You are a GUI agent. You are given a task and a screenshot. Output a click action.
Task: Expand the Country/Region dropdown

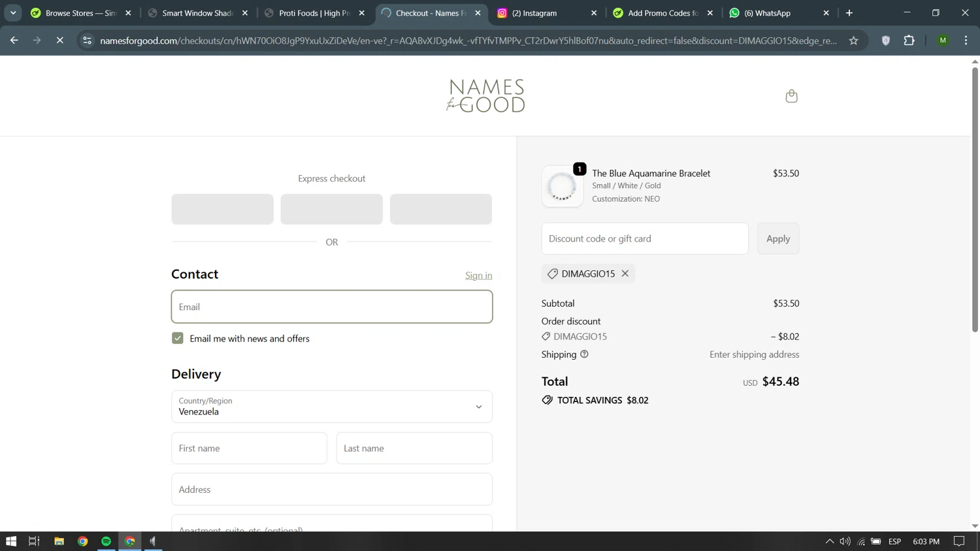pyautogui.click(x=332, y=407)
